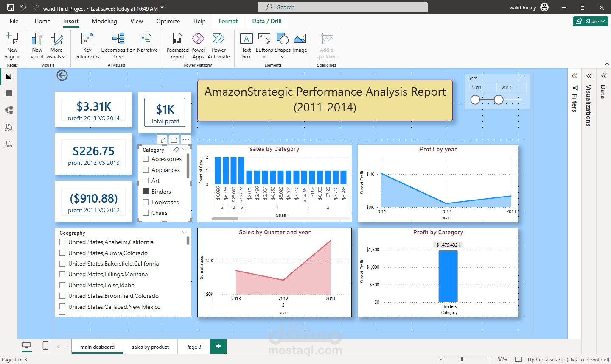
Task: Open the Share dropdown
Action: pyautogui.click(x=591, y=21)
